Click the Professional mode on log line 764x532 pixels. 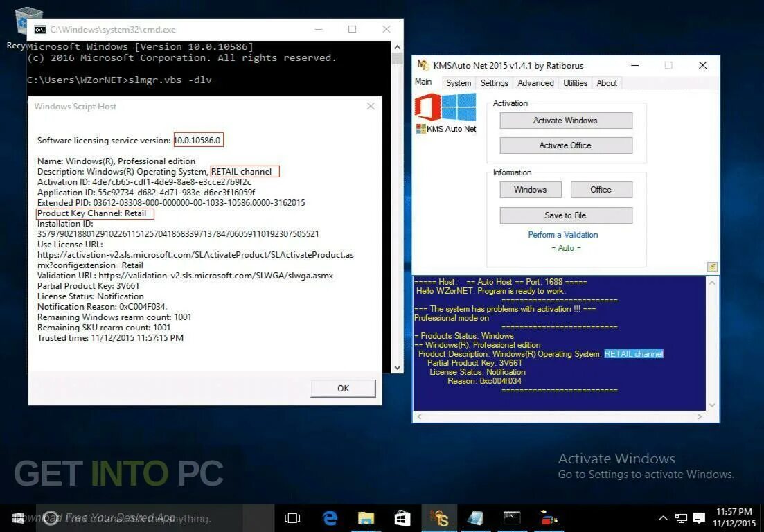pos(451,318)
